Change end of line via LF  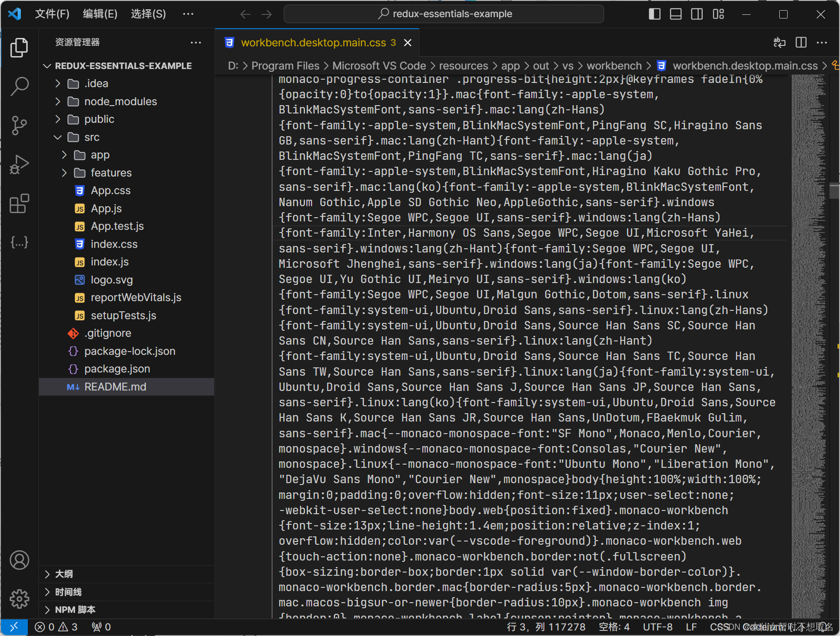[x=691, y=627]
